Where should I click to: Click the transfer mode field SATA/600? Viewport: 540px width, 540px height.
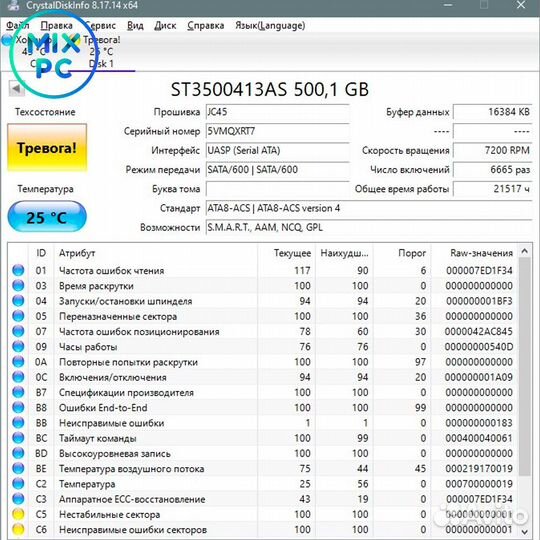click(277, 170)
